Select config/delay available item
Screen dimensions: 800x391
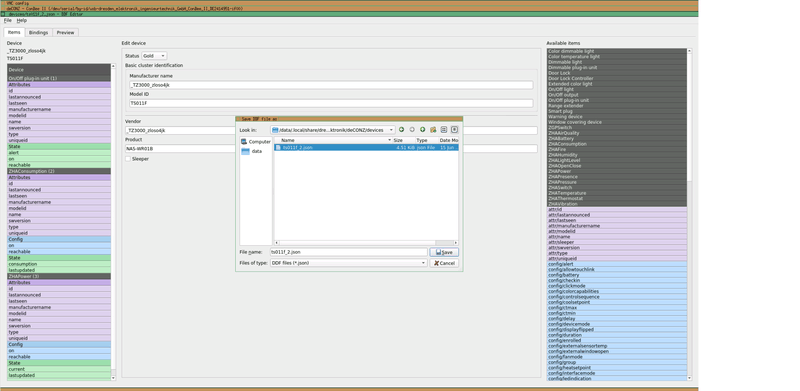tap(617, 319)
